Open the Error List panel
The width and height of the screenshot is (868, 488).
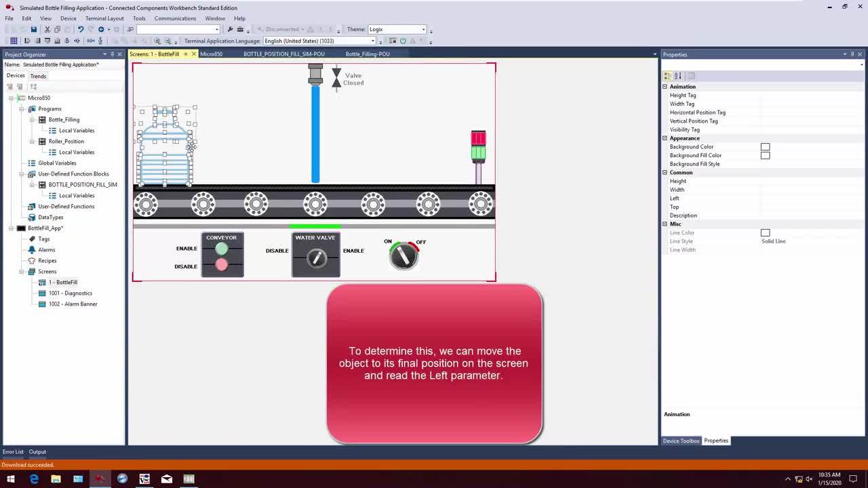(x=13, y=451)
